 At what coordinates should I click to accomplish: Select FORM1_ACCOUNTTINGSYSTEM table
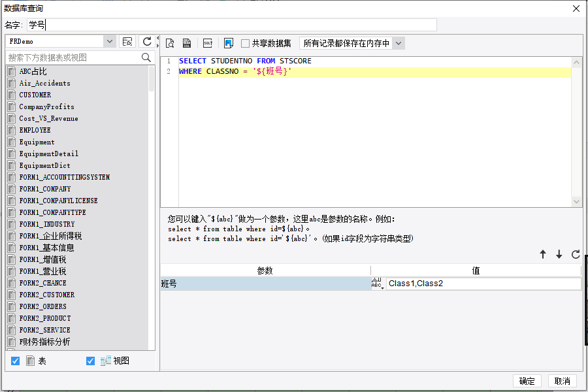click(x=65, y=177)
